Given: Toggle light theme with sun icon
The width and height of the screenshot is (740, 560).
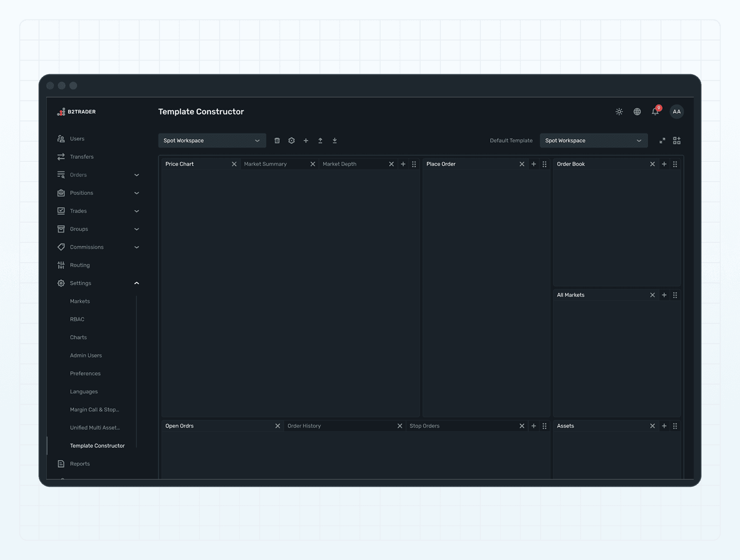Looking at the screenshot, I should (619, 112).
